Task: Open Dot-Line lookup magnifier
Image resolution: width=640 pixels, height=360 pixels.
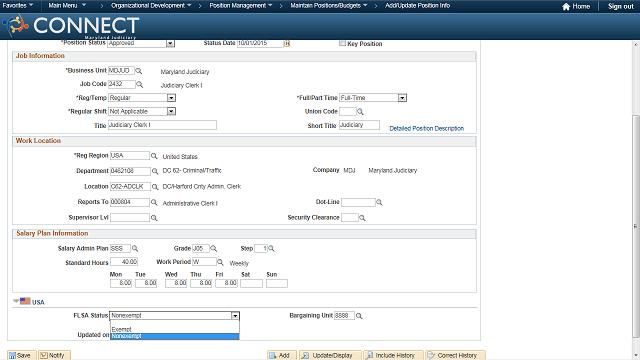Action: pos(379,202)
